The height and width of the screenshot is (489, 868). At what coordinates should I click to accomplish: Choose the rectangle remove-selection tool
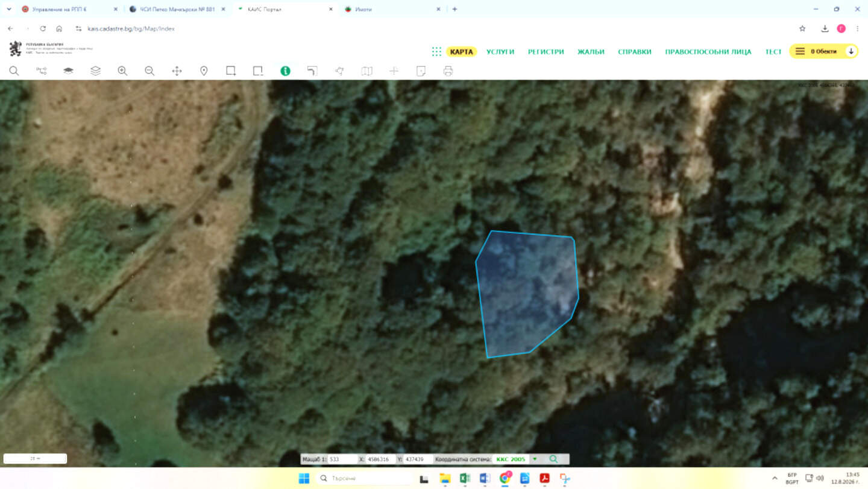[258, 71]
